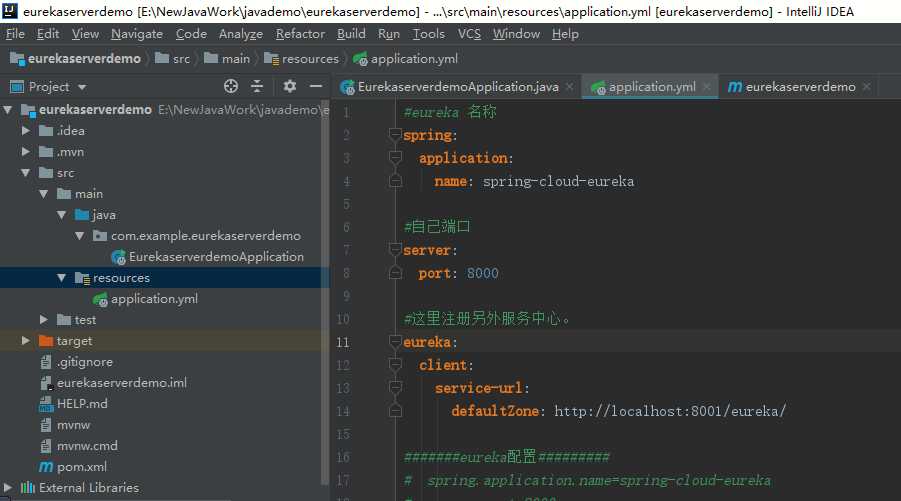
Task: Open the Analyze menu
Action: tap(241, 34)
